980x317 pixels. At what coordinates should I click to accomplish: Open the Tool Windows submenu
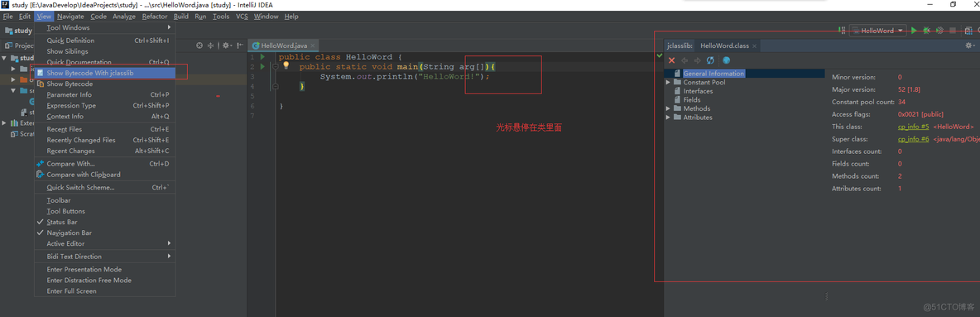[105, 27]
